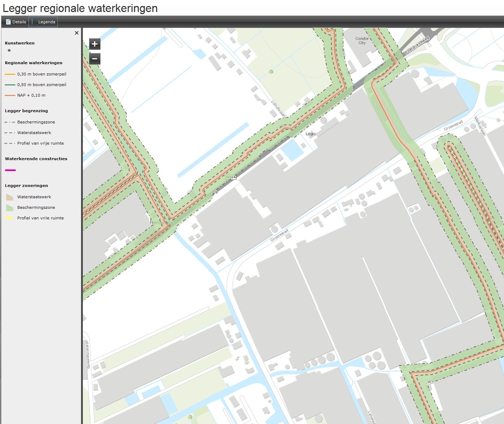Click the 'Wateringseweg' street label
The width and height of the screenshot is (504, 424).
point(87,354)
